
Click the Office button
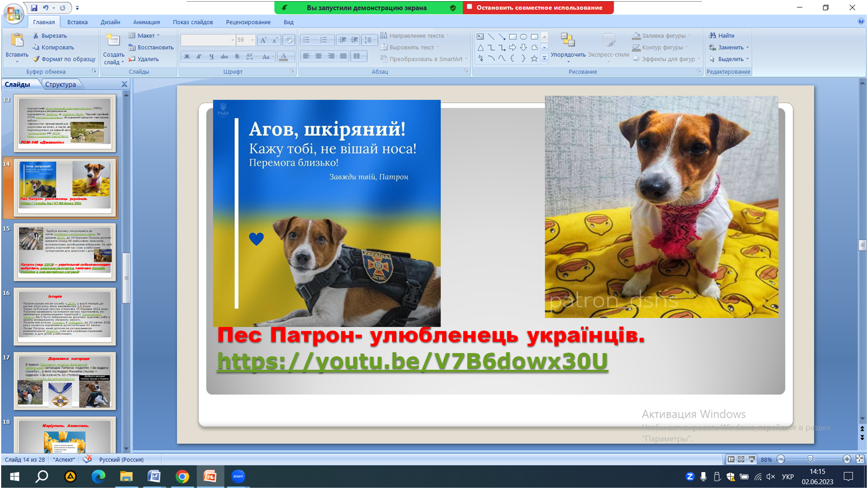pyautogui.click(x=13, y=13)
